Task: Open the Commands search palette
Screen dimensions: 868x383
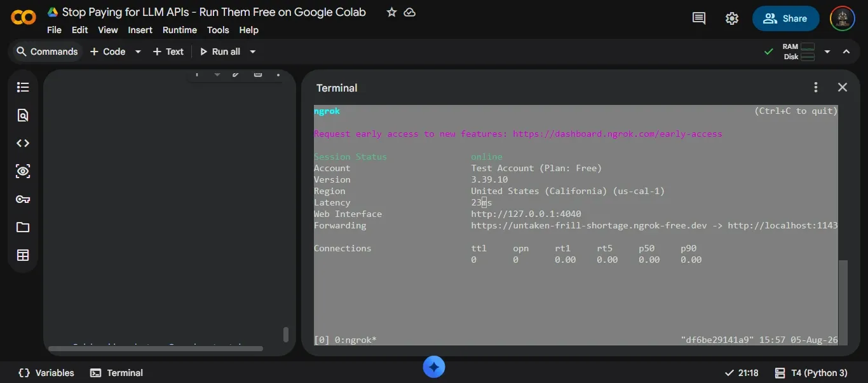Action: point(47,52)
